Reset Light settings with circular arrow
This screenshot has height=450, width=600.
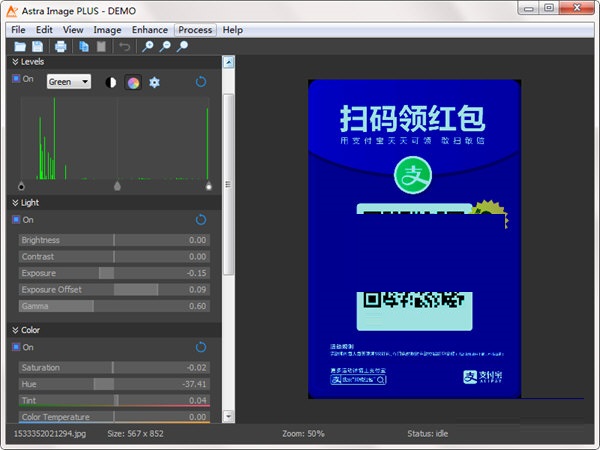pyautogui.click(x=201, y=220)
